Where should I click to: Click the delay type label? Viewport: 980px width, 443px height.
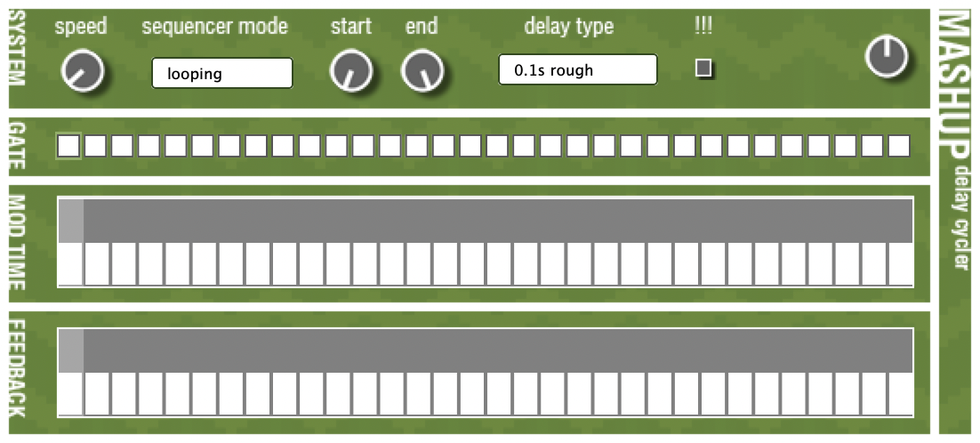pos(568,27)
